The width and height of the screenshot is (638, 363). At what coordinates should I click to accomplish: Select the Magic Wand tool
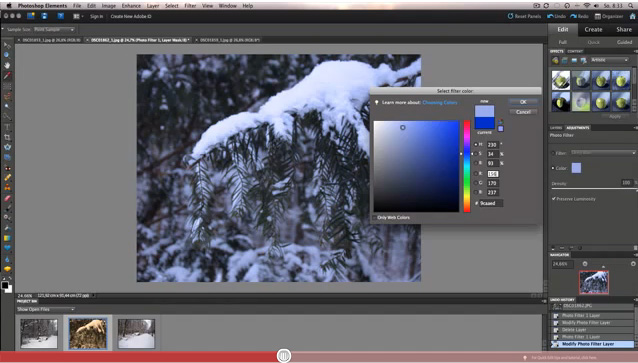7,106
